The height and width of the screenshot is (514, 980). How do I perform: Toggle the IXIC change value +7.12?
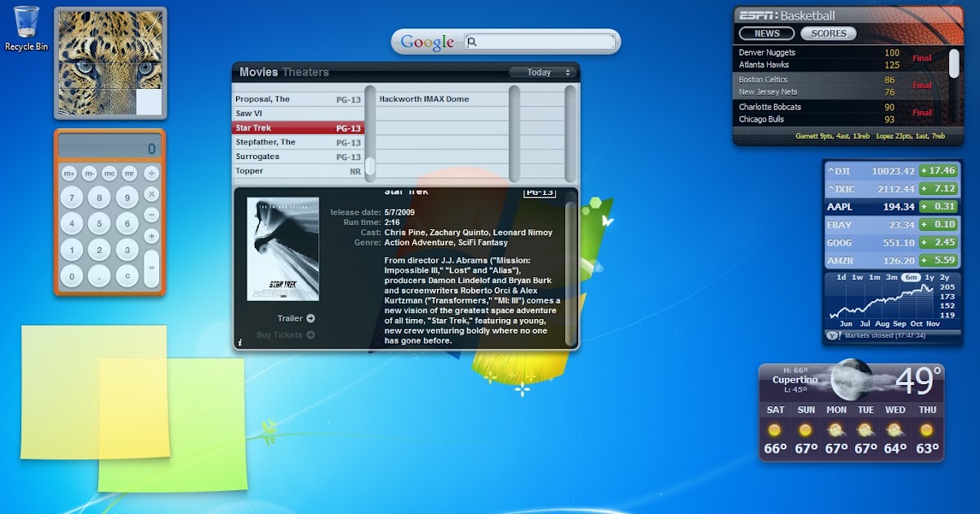click(938, 188)
